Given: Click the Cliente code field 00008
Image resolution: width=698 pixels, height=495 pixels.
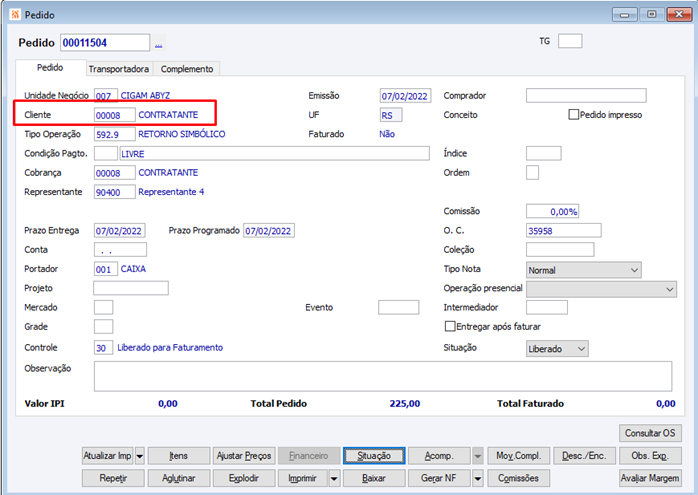Looking at the screenshot, I should point(114,115).
